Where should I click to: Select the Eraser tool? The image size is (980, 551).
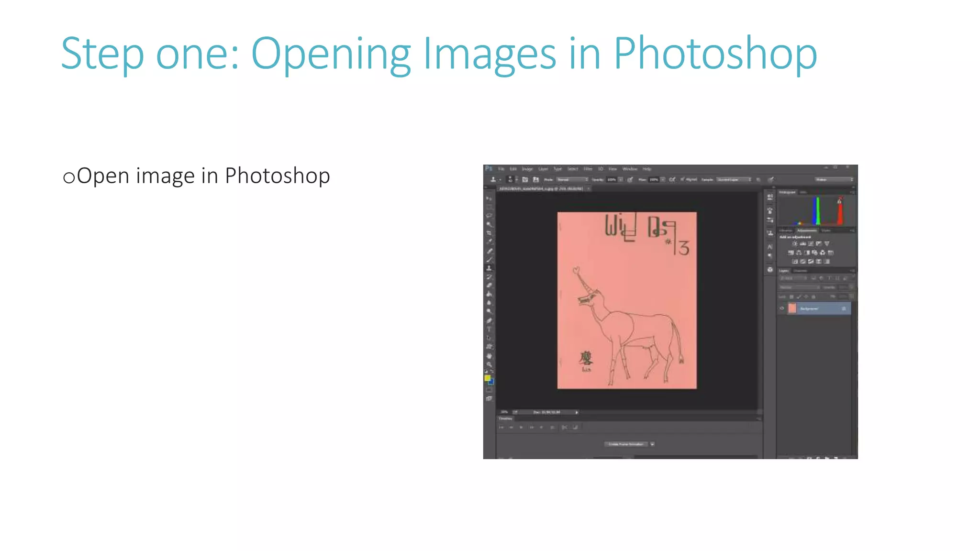coord(489,285)
